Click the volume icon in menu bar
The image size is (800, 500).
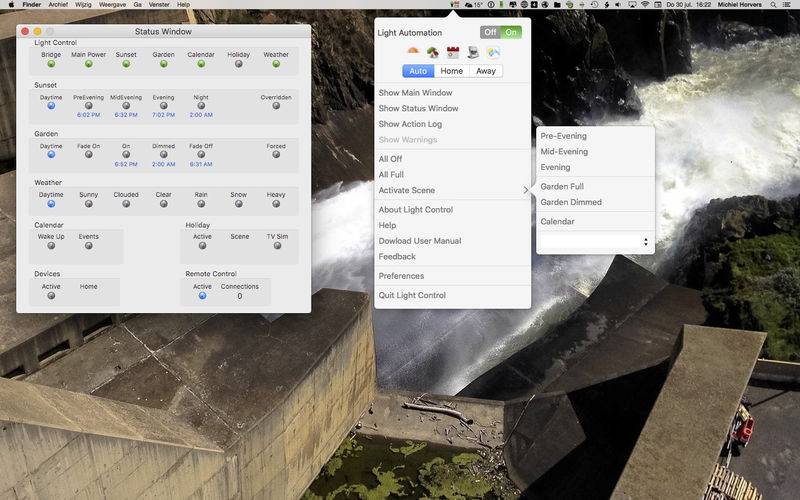point(618,5)
